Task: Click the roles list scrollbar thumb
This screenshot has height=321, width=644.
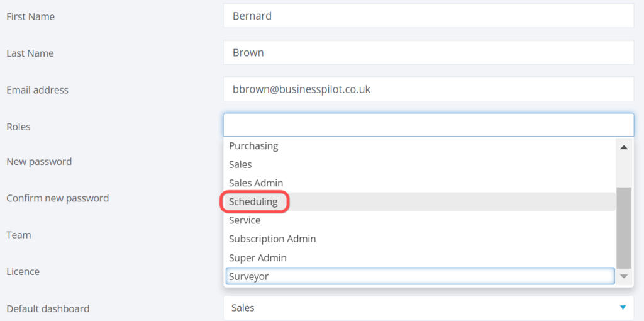Action: pos(624,227)
